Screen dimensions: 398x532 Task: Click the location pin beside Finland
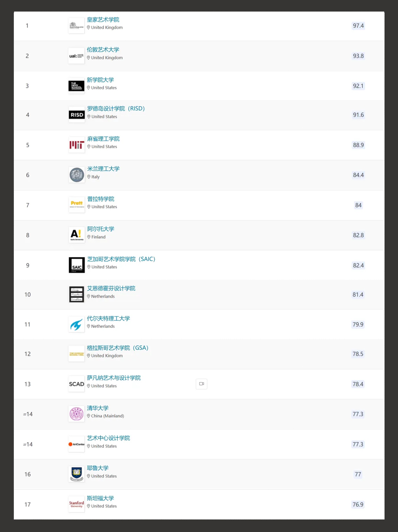89,237
